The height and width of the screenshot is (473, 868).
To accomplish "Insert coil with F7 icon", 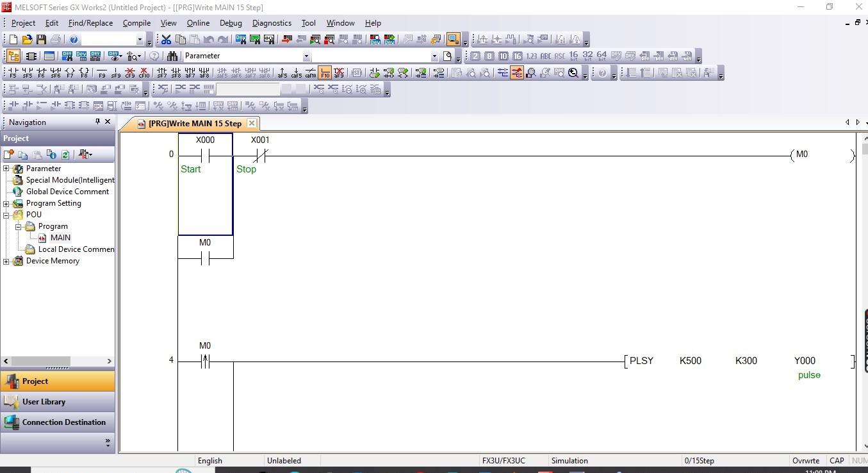I will (70, 73).
